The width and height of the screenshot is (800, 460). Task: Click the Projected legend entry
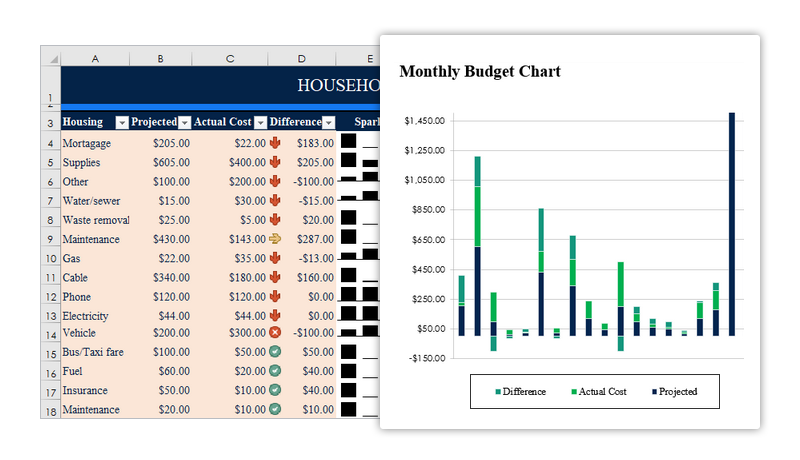[674, 392]
